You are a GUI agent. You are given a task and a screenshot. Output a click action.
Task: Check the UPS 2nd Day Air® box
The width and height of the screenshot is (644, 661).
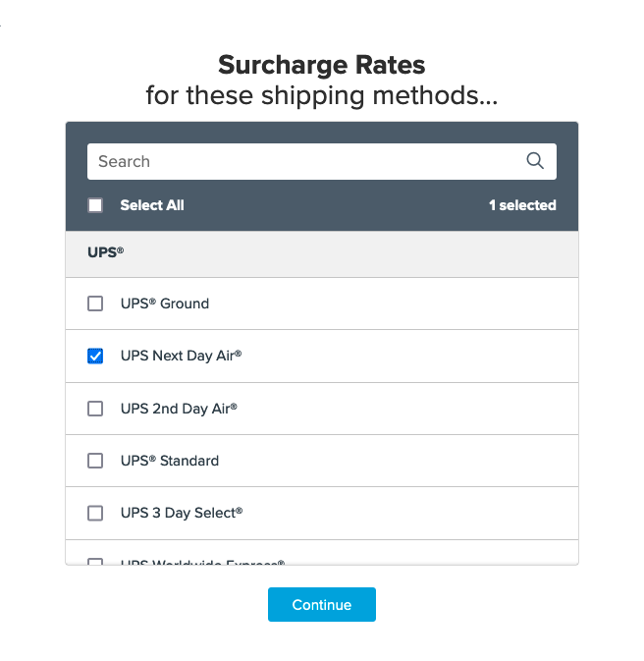(95, 409)
